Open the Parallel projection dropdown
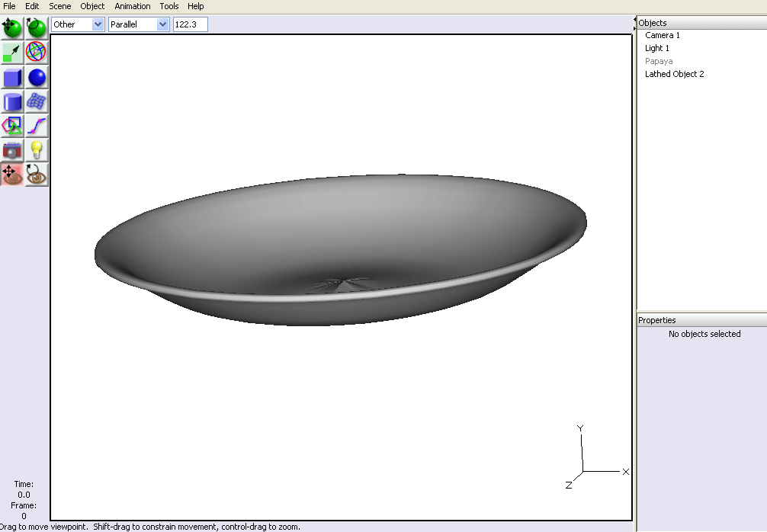Screen dimensions: 767x532 tap(138, 24)
